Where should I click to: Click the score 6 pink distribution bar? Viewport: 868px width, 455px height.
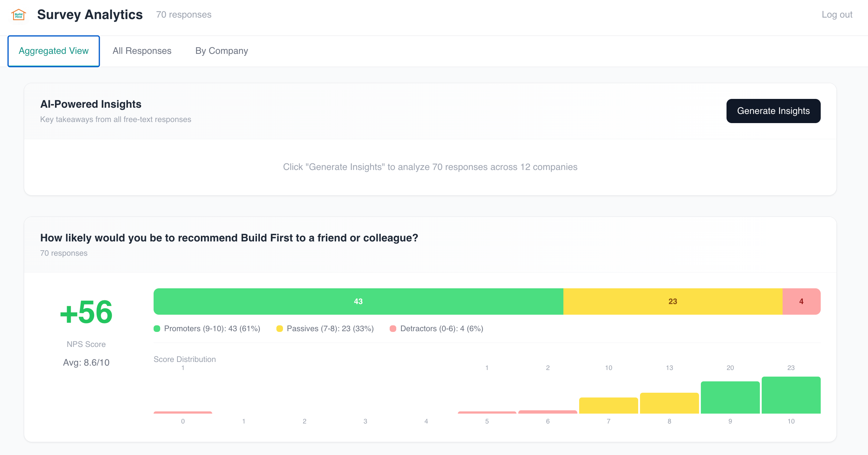coord(548,412)
